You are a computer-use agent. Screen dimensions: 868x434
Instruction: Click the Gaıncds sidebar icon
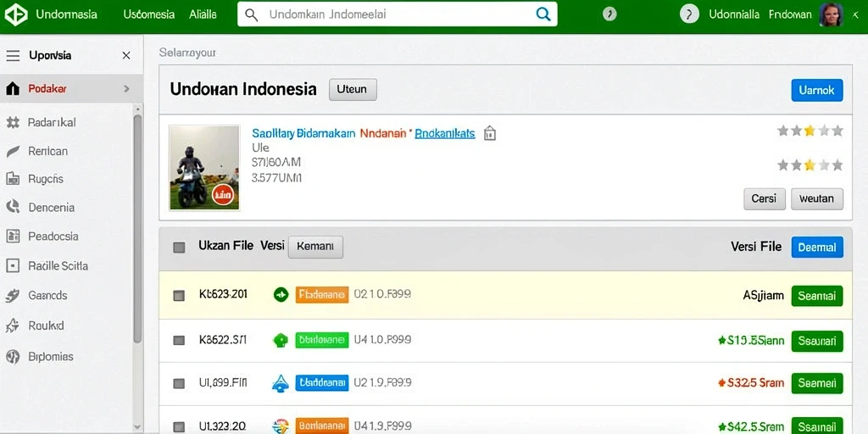click(x=13, y=296)
